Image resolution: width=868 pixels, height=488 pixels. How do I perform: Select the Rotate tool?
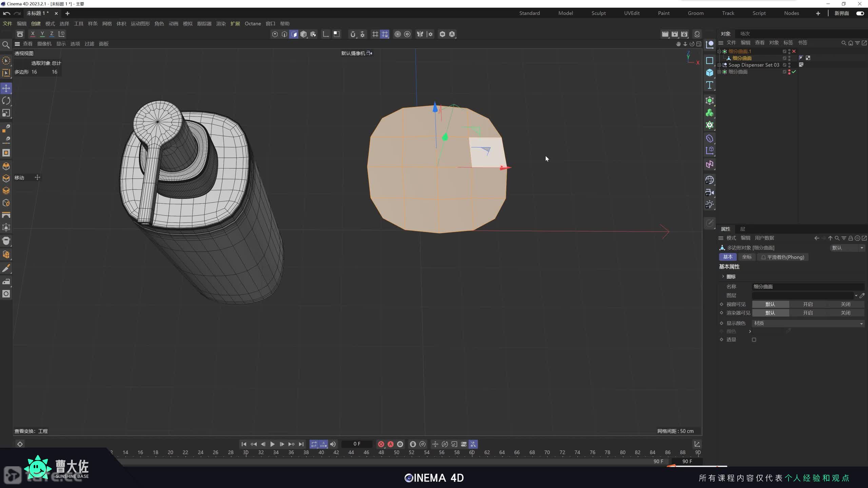[x=6, y=101]
